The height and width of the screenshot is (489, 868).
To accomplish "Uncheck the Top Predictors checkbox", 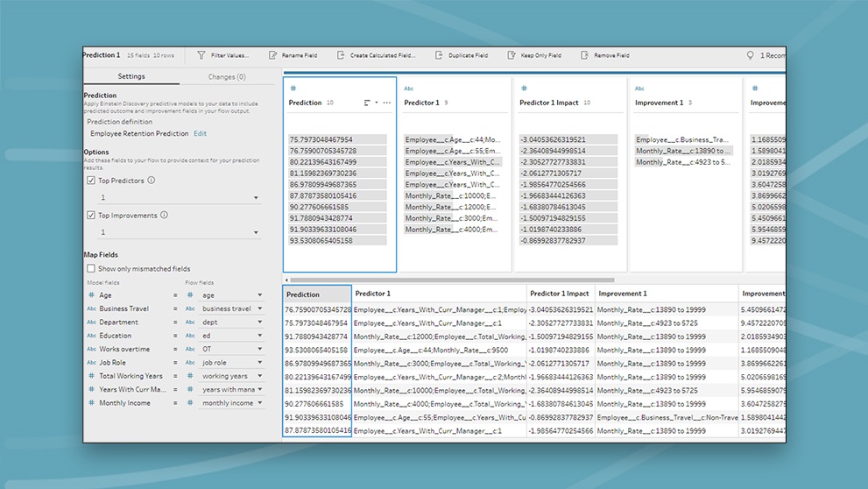I will [91, 181].
